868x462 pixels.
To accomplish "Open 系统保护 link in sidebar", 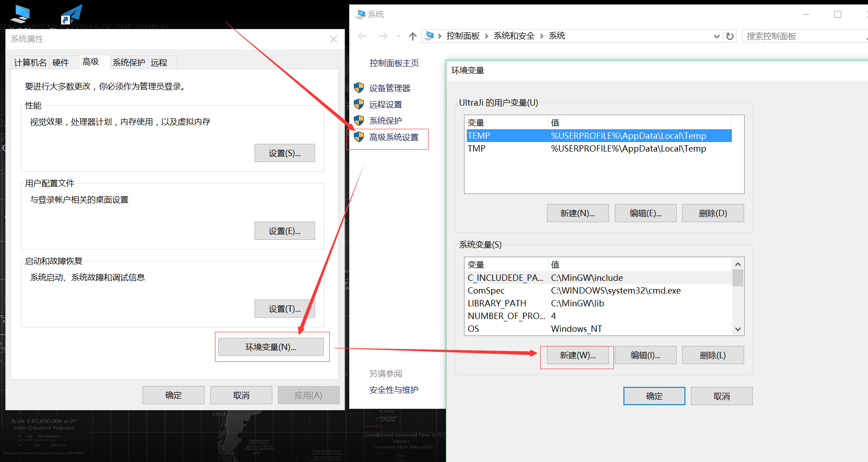I will tap(386, 121).
